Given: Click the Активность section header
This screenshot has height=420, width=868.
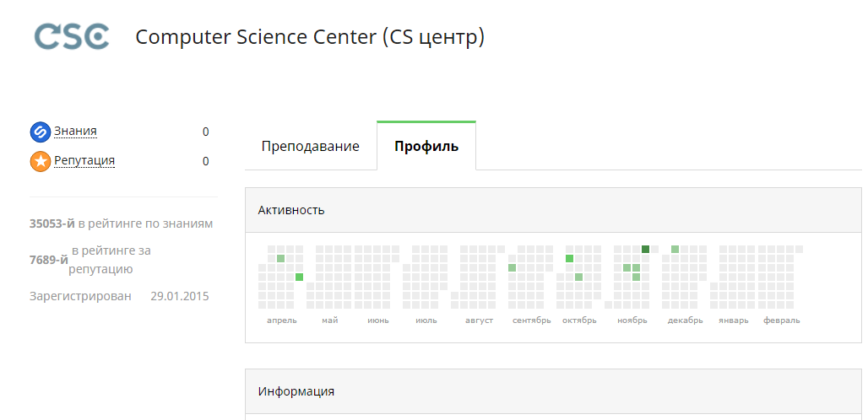Looking at the screenshot, I should (291, 210).
